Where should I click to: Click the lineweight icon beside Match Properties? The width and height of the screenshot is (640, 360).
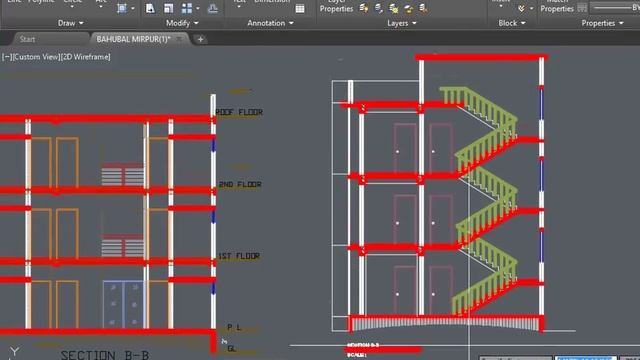tap(582, 8)
